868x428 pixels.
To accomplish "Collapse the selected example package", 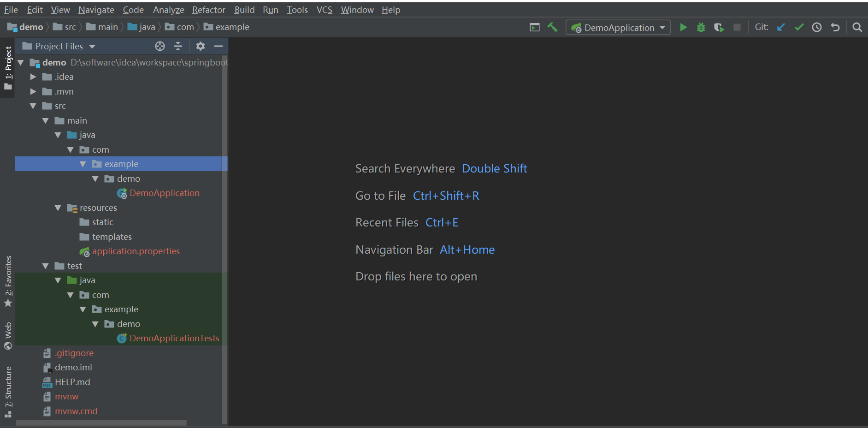I will click(83, 164).
